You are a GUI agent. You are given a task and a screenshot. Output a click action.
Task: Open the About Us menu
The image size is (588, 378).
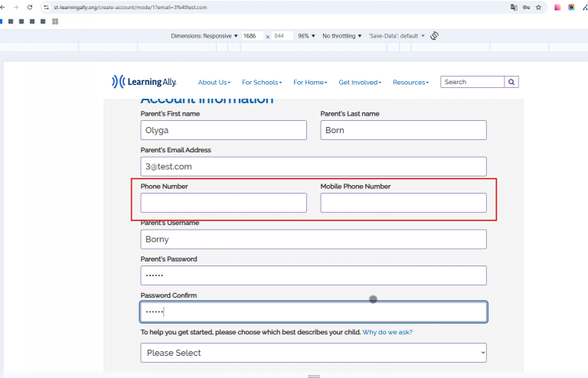point(214,83)
